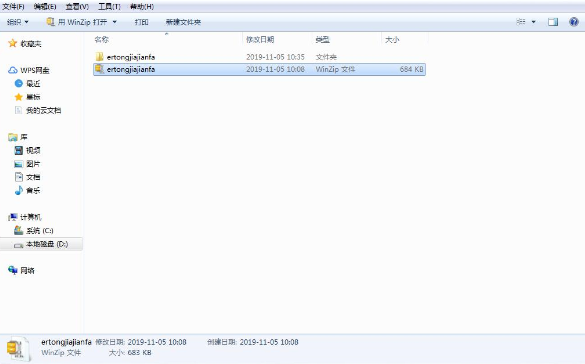The height and width of the screenshot is (364, 585).
Task: Select Local Disk (D:) in sidebar
Action: pos(41,244)
